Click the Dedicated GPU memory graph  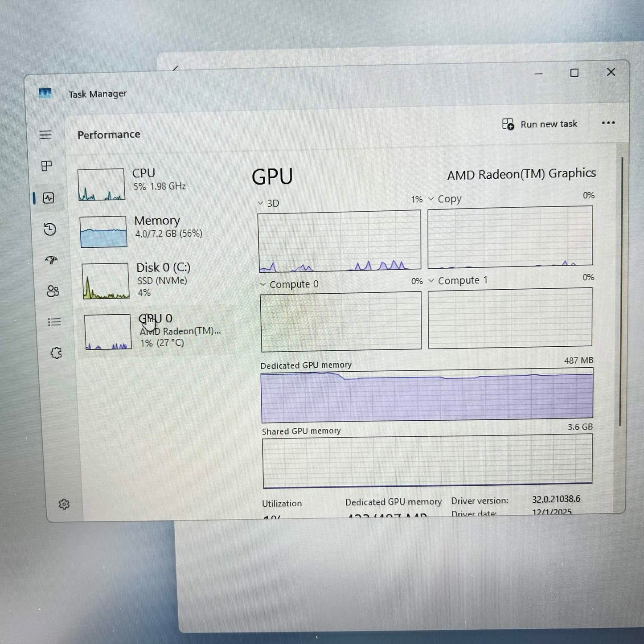pos(427,396)
